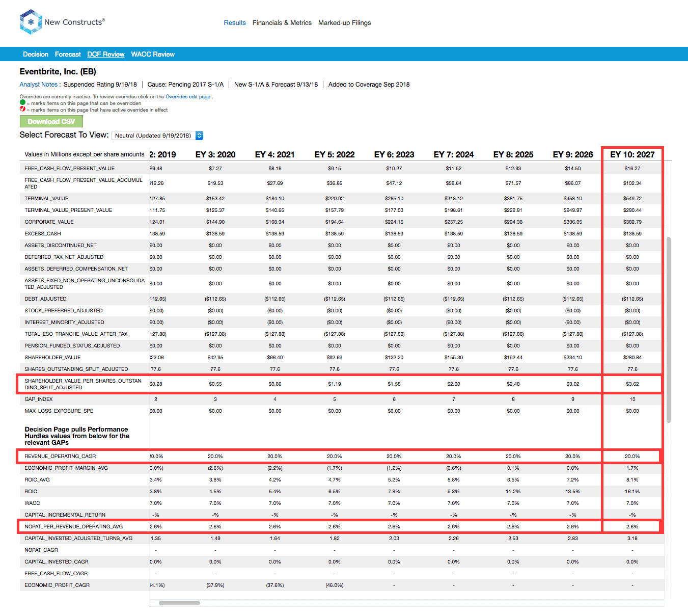
Task: Click the 8.1% ROIC_AVG value for 2027
Action: point(632,480)
